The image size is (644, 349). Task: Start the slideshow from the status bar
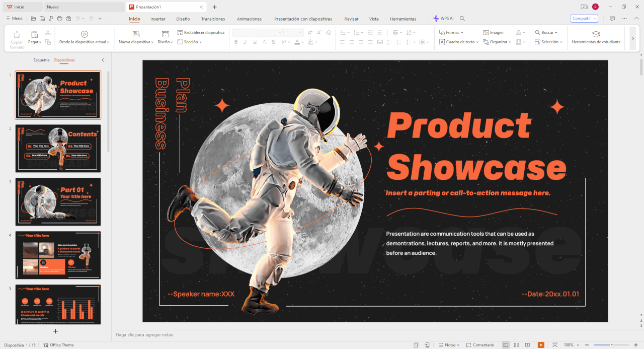click(x=541, y=345)
